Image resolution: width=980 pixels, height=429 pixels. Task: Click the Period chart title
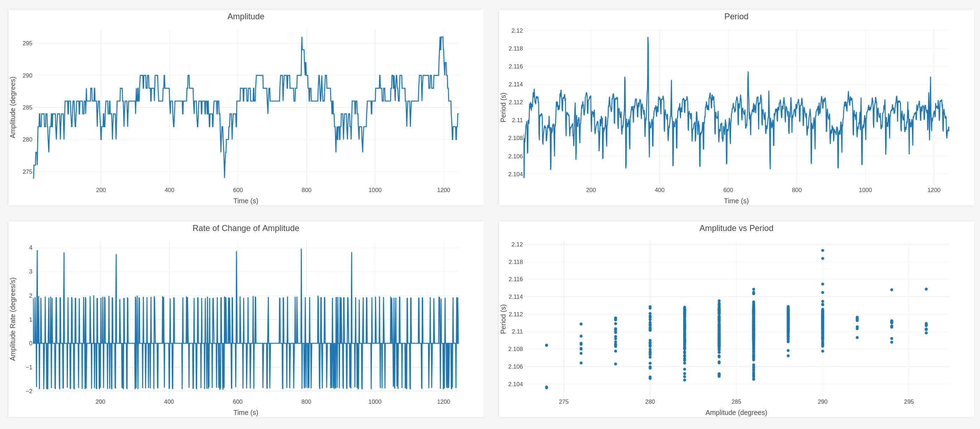tap(736, 16)
